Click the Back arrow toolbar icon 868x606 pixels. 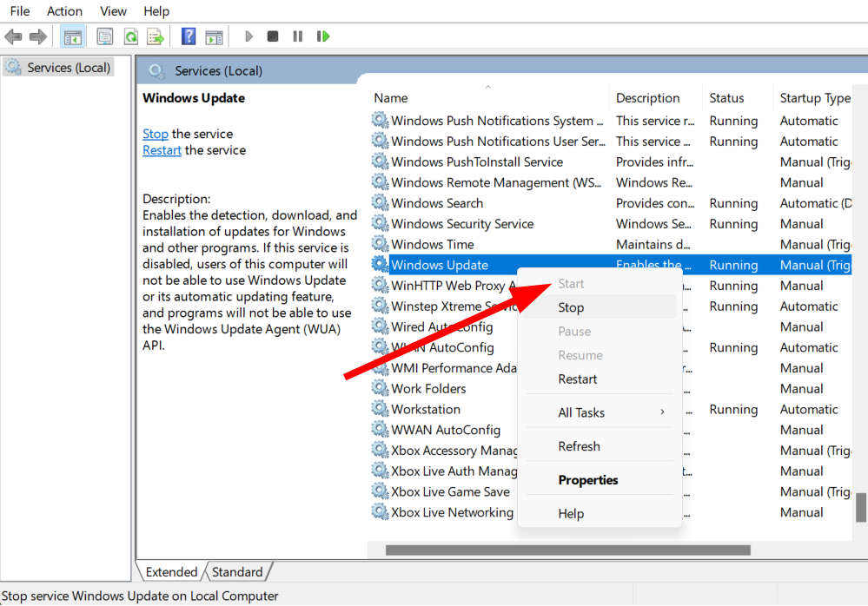[13, 37]
